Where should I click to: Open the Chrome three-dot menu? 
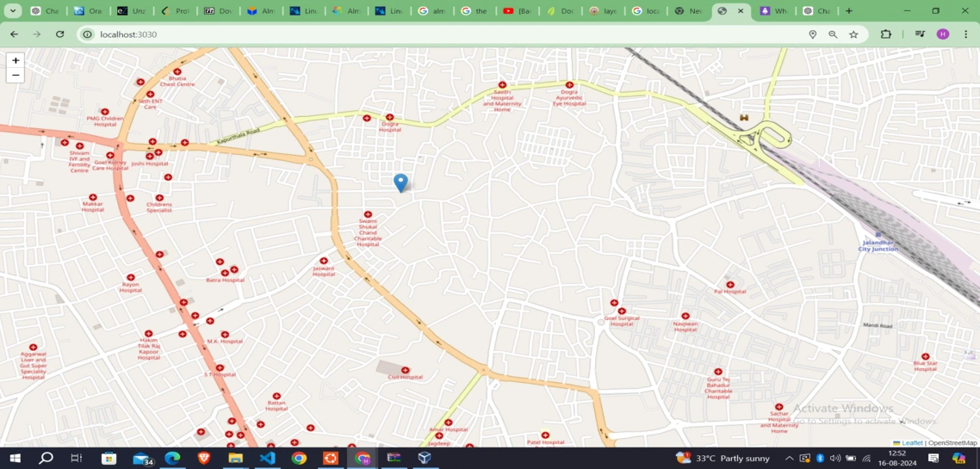click(965, 34)
